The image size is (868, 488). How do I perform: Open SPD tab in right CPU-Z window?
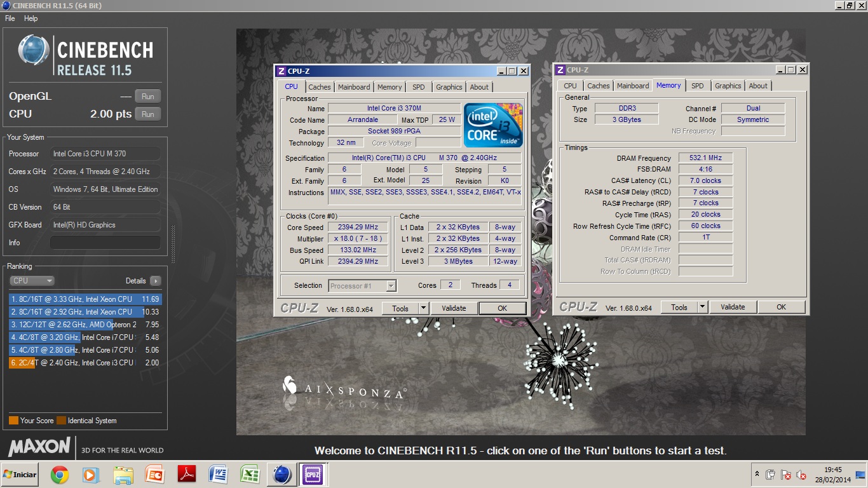(x=698, y=86)
